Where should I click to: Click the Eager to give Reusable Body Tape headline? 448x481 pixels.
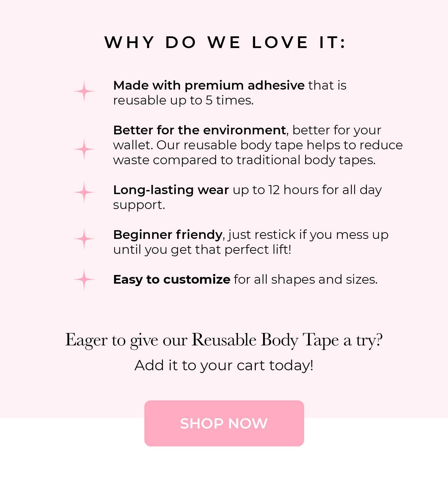pyautogui.click(x=224, y=340)
